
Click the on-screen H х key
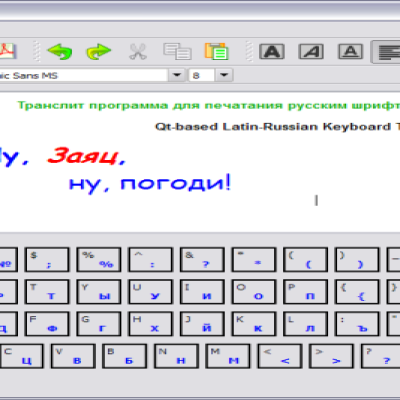click(150, 324)
